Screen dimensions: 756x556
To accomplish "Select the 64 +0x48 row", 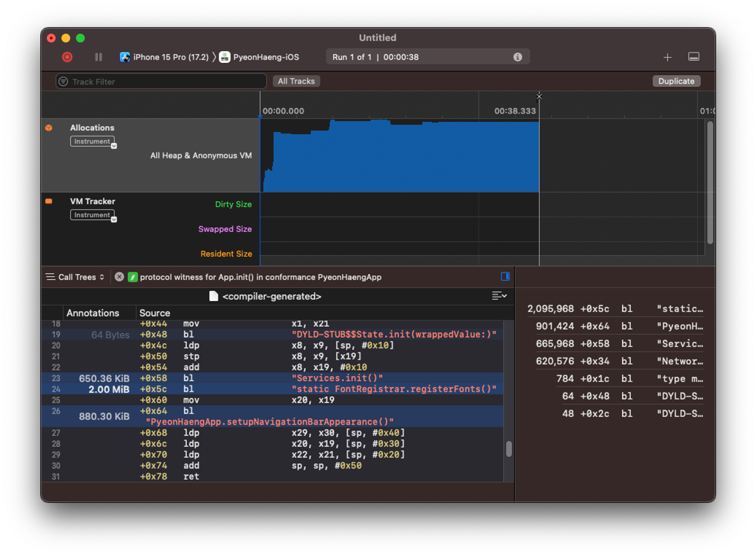I will [615, 396].
